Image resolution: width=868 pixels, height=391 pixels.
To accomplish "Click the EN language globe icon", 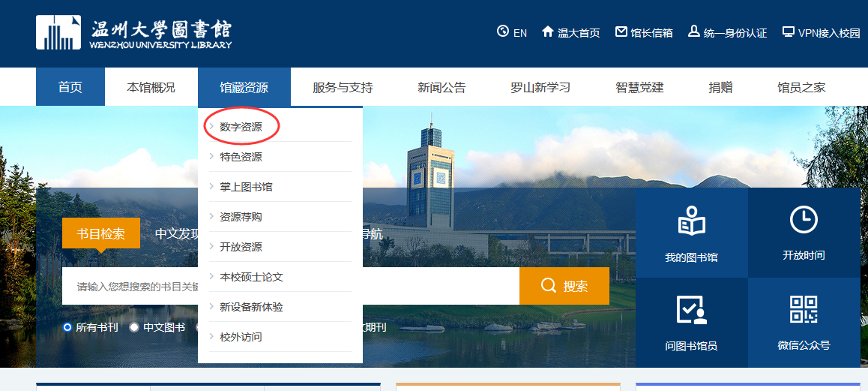I will [x=503, y=32].
